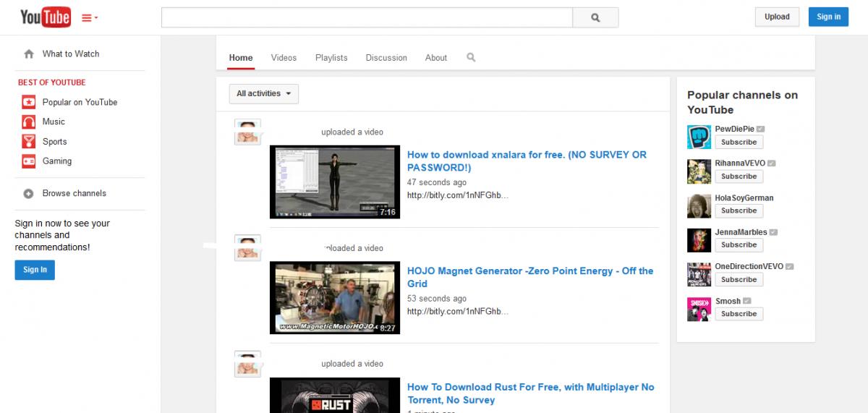Click the Browse channels plus icon

click(x=29, y=193)
